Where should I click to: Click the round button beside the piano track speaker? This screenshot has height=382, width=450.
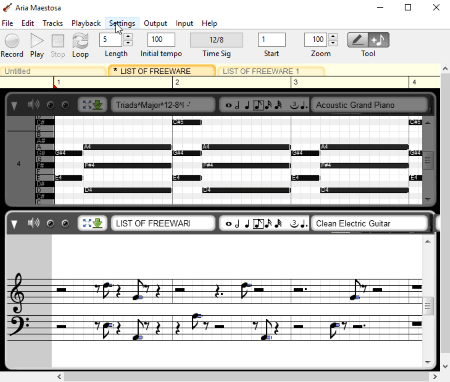coord(50,105)
